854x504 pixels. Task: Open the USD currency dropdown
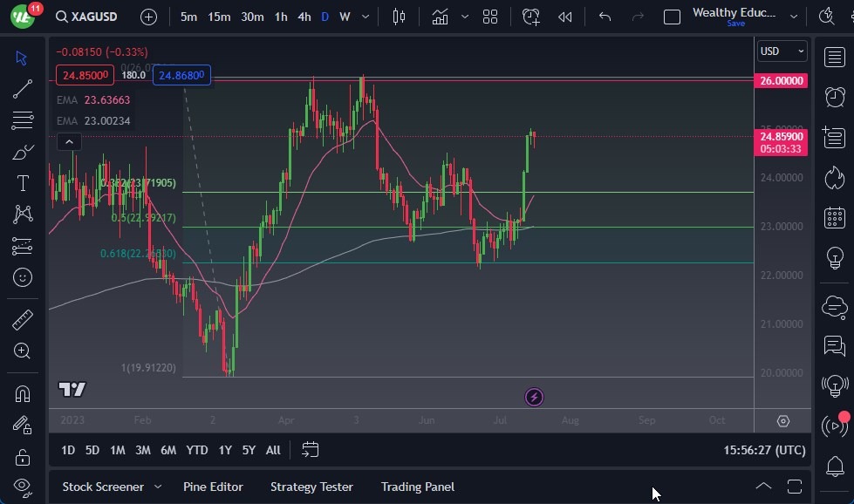click(x=782, y=51)
